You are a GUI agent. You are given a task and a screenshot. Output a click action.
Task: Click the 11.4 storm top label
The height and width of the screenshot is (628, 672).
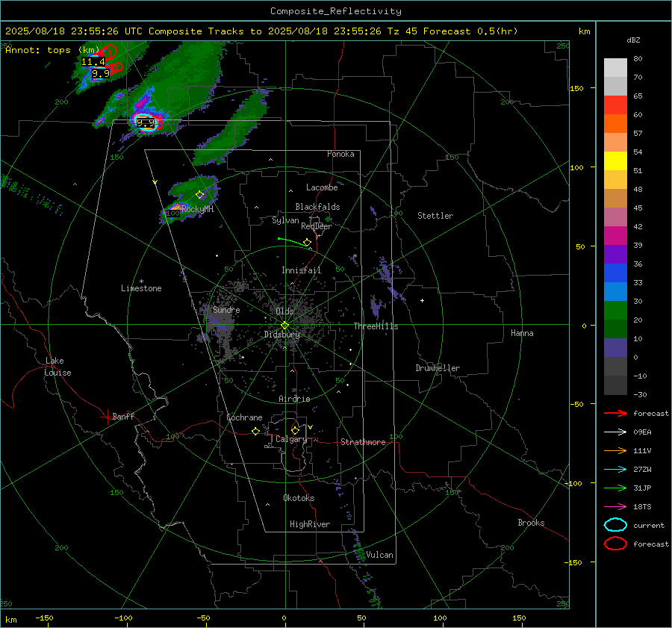pos(93,62)
